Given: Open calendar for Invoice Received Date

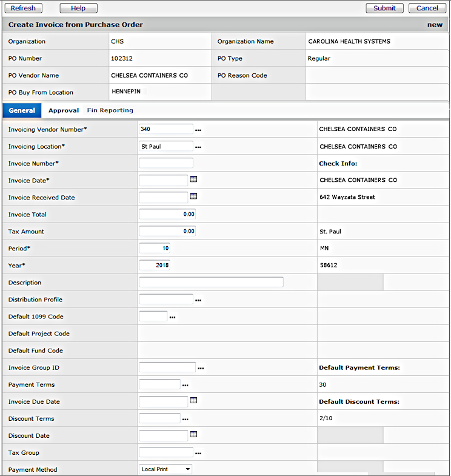Looking at the screenshot, I should click(x=194, y=196).
